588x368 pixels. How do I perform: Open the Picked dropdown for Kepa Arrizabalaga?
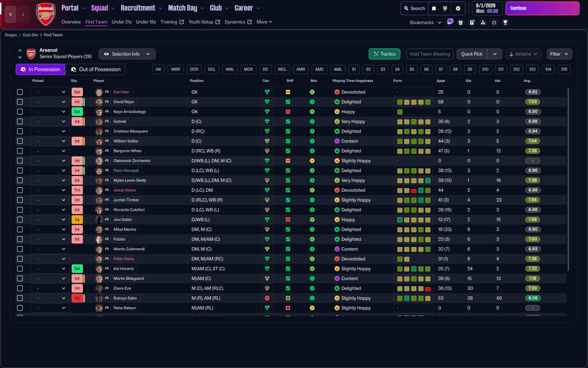pyautogui.click(x=51, y=112)
